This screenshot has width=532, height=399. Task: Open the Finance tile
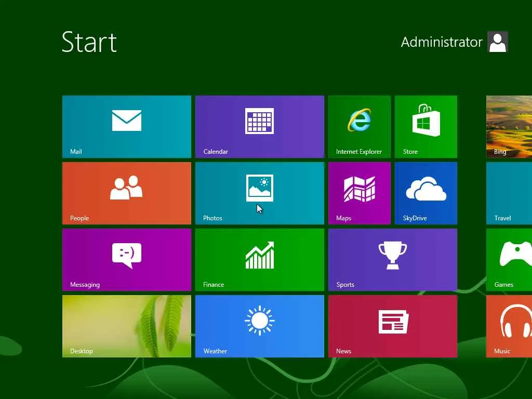click(260, 260)
